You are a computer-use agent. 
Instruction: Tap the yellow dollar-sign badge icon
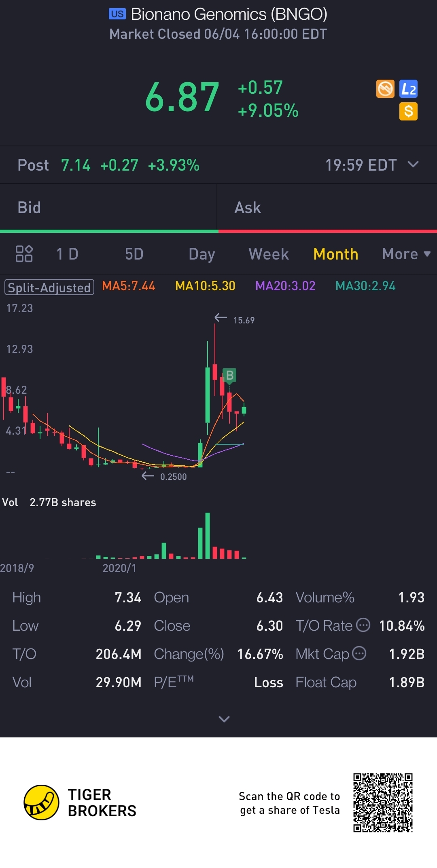coord(408,112)
